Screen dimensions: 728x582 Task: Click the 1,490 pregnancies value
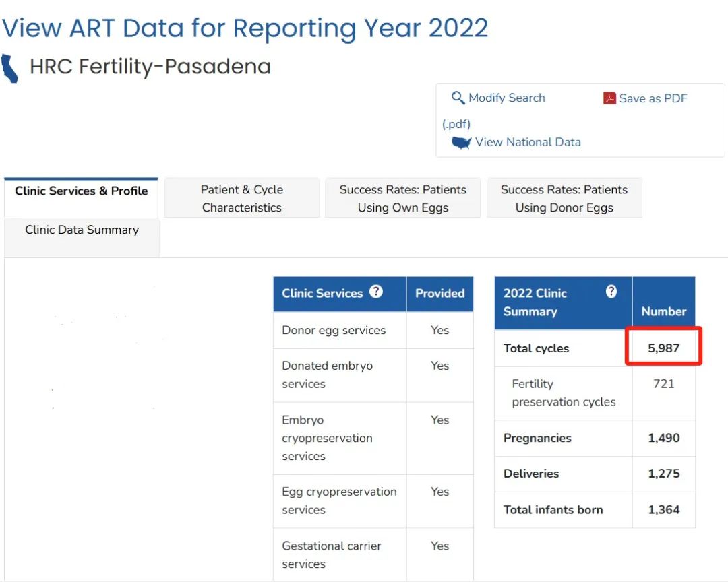[663, 438]
